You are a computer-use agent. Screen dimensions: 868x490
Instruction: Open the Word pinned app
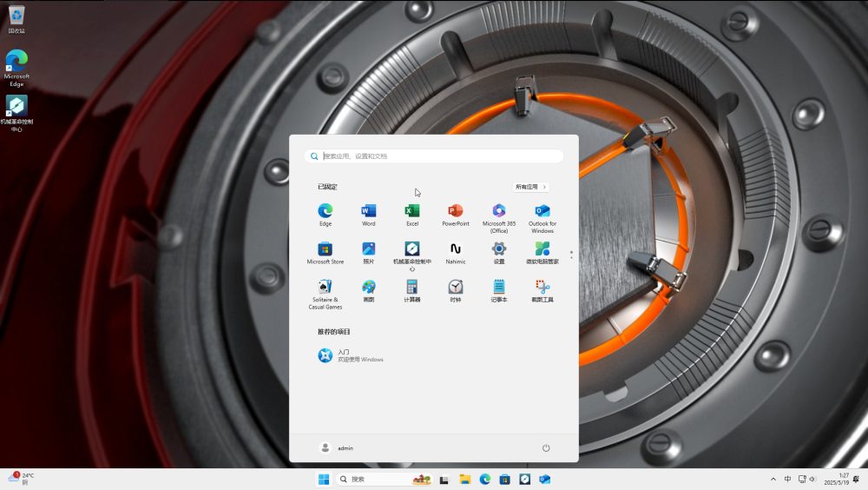coord(369,211)
